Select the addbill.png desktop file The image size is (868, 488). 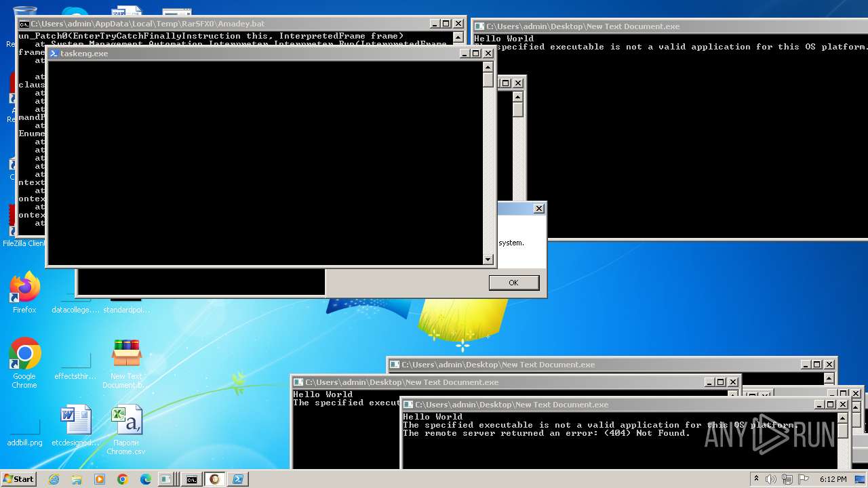point(24,430)
